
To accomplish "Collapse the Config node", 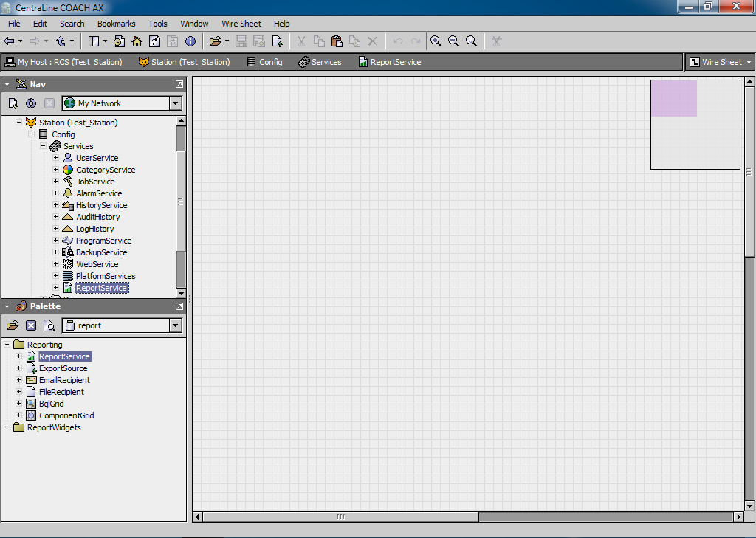I will coord(31,134).
